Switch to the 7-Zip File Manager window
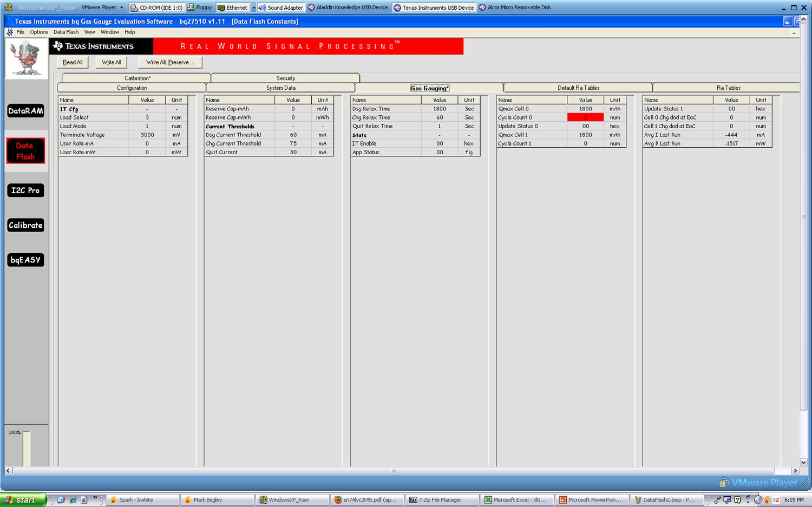The height and width of the screenshot is (507, 812). point(443,500)
